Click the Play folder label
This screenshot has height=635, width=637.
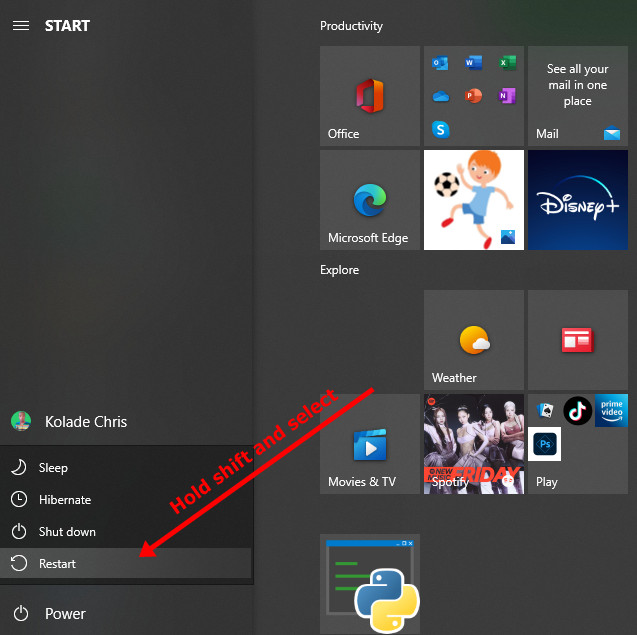pos(546,482)
